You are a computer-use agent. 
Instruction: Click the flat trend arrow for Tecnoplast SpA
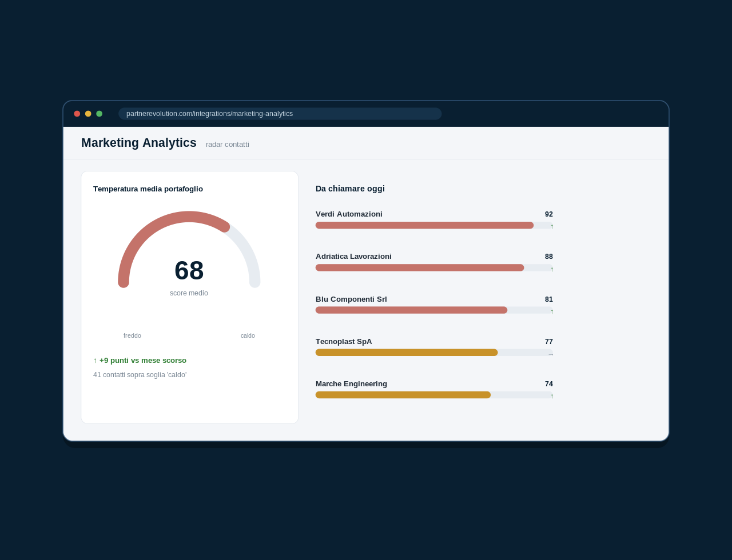coord(551,354)
